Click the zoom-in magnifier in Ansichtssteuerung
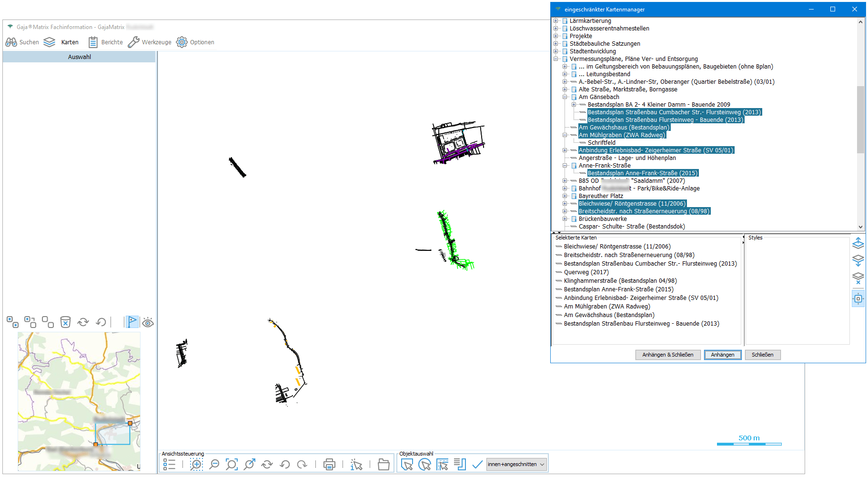Image resolution: width=868 pixels, height=477 pixels. tap(196, 464)
